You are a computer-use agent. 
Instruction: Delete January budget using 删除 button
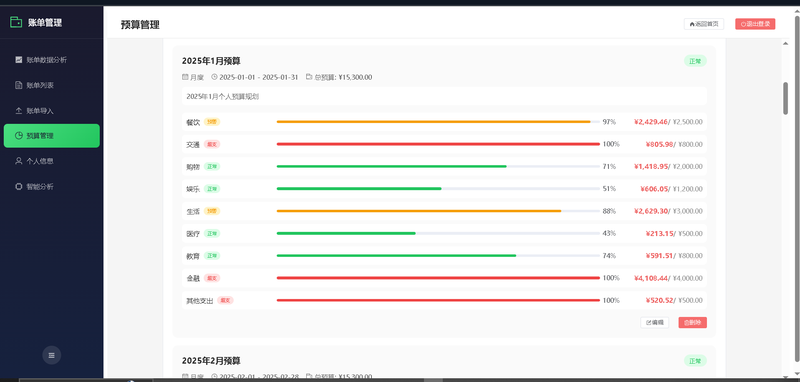click(692, 322)
